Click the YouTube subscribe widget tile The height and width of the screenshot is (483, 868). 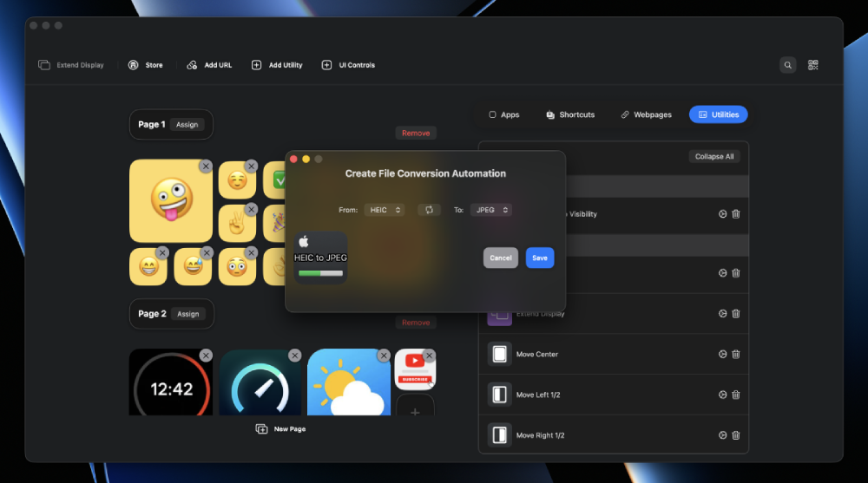tap(415, 370)
